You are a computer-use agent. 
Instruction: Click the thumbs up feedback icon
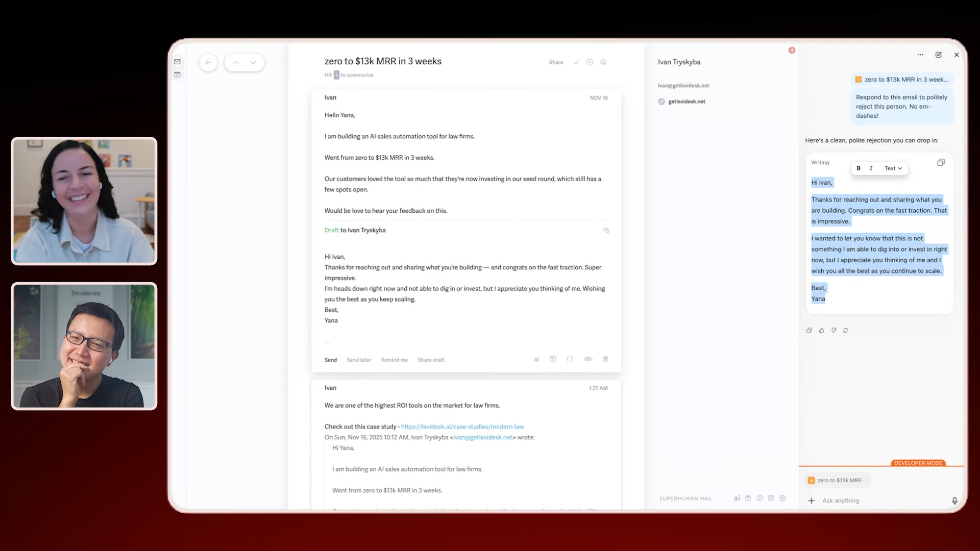point(822,331)
